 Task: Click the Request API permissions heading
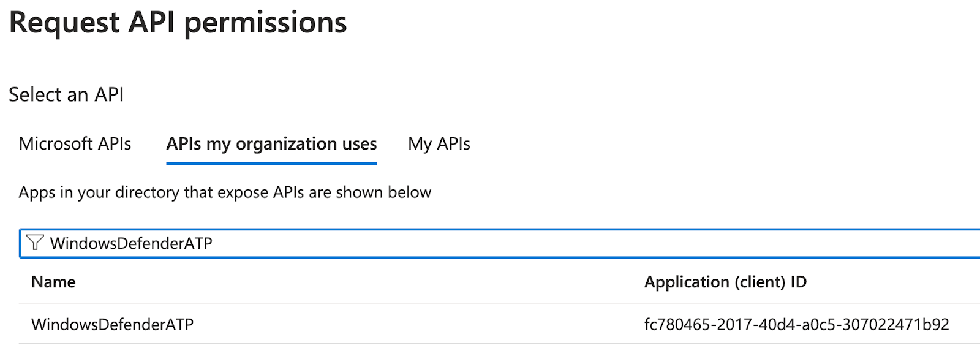pos(178,23)
